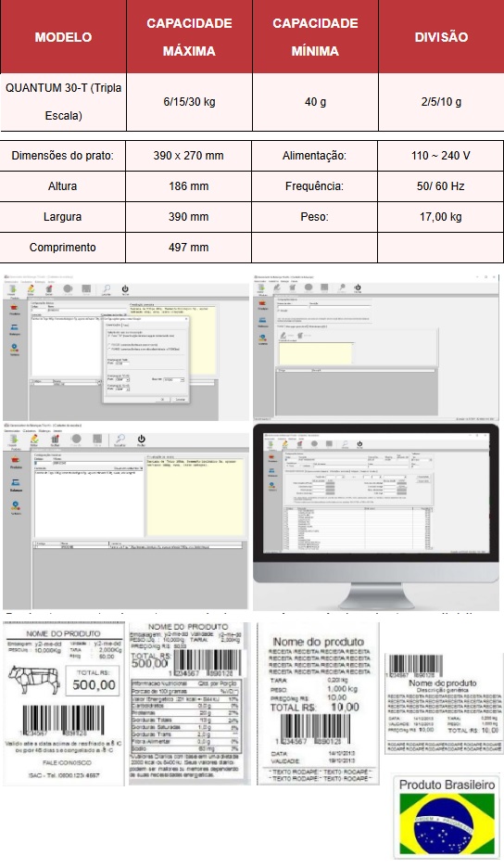Image resolution: width=504 pixels, height=868 pixels.
Task: Open the Brazilian flag Produto Brasileiro badge
Action: (447, 816)
